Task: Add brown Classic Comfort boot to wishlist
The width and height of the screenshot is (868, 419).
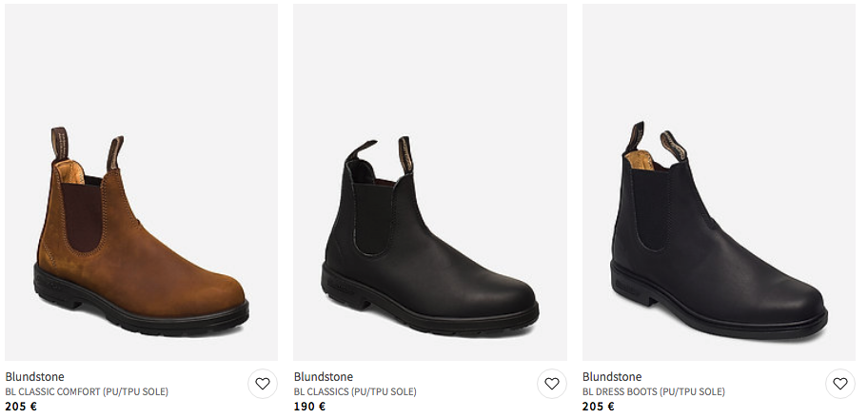Action: [263, 384]
